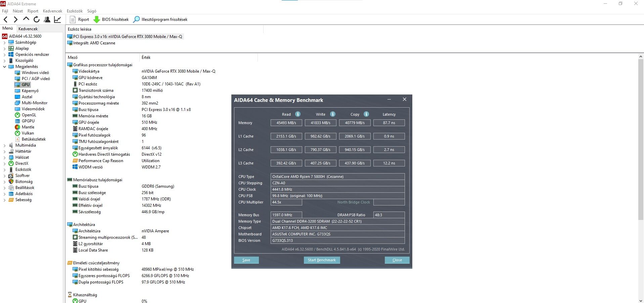Expand Sebesség tree node
This screenshot has height=303, width=644.
5,200
